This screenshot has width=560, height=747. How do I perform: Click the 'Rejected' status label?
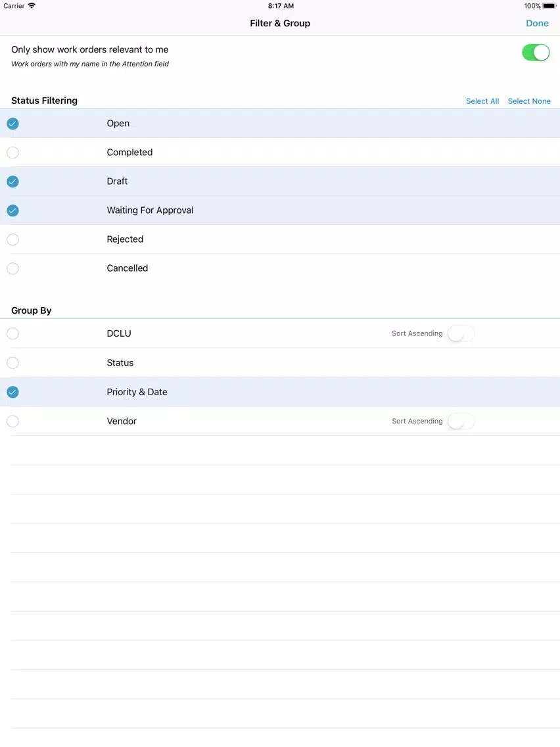[125, 239]
